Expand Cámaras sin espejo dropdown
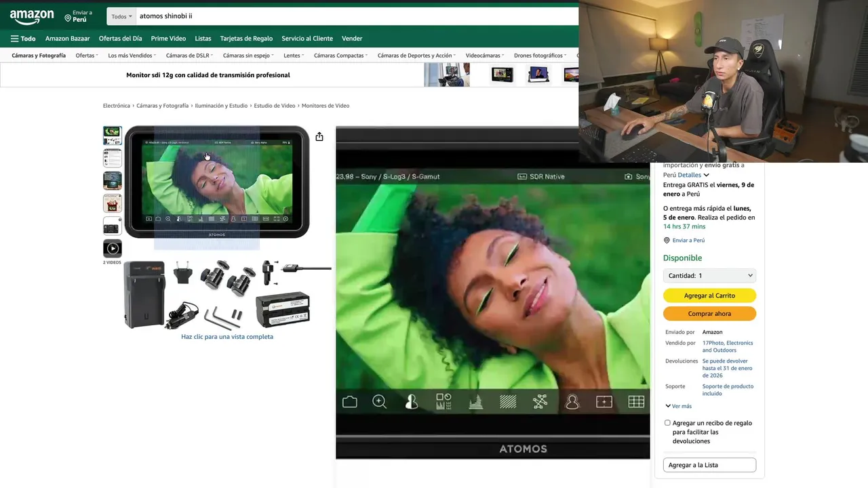The height and width of the screenshot is (488, 868). pyautogui.click(x=248, y=56)
